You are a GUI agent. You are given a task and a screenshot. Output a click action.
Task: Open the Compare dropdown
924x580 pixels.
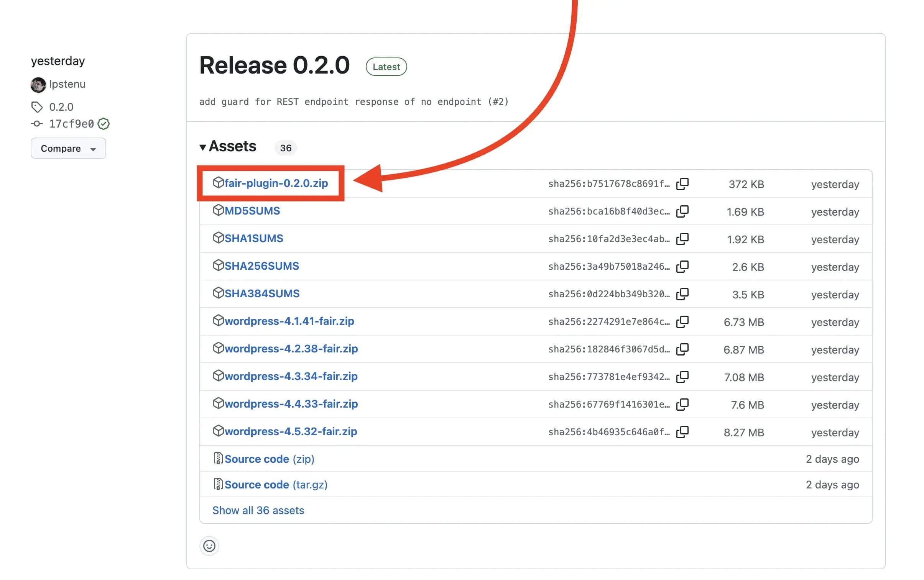[x=68, y=148]
